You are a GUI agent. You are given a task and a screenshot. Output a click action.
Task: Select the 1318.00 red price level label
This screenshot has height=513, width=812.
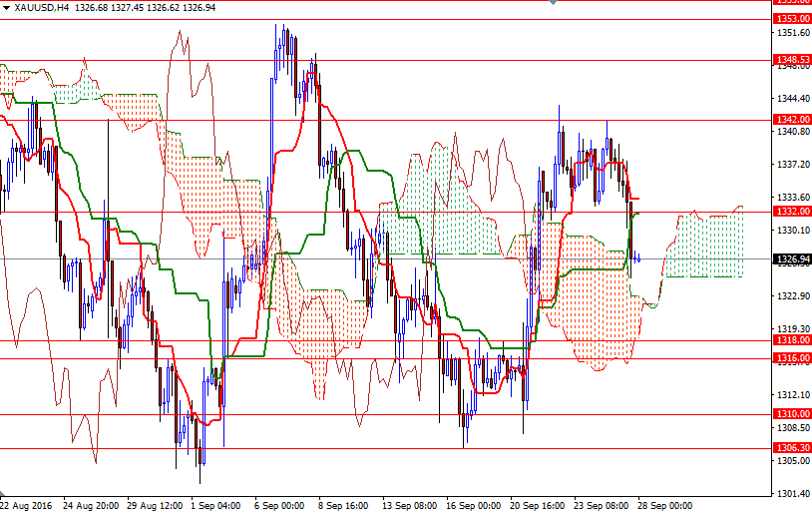(x=792, y=340)
